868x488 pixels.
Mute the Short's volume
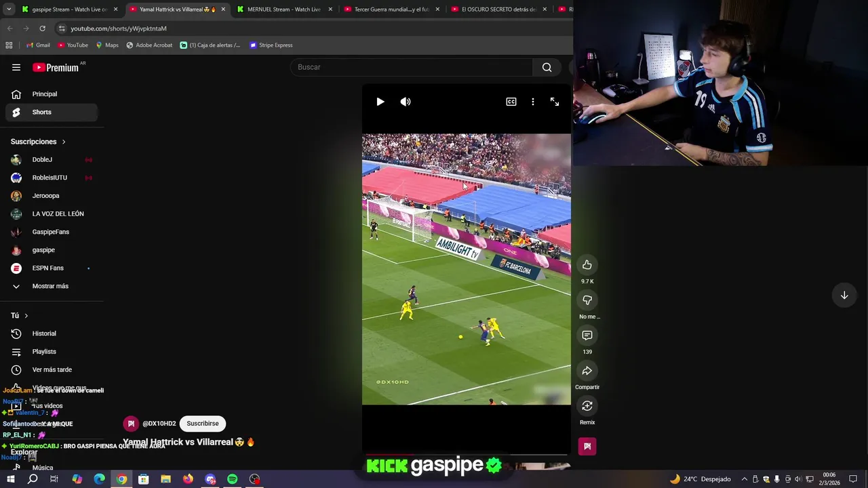(406, 102)
